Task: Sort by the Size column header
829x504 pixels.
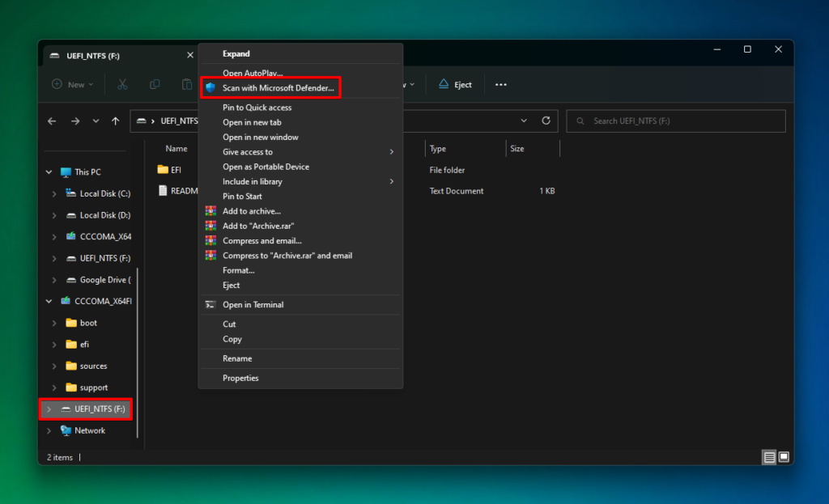Action: (517, 149)
